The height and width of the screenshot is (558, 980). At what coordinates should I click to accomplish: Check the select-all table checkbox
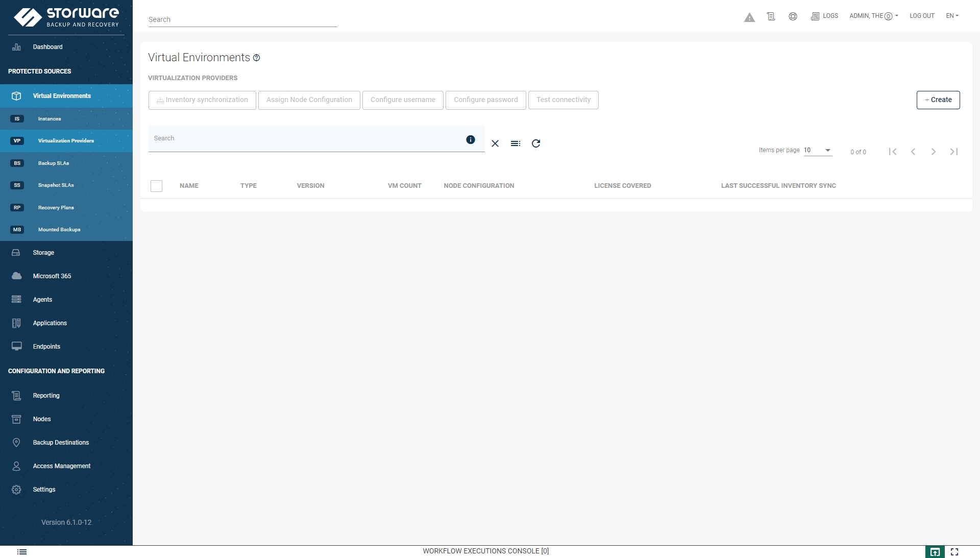click(157, 186)
